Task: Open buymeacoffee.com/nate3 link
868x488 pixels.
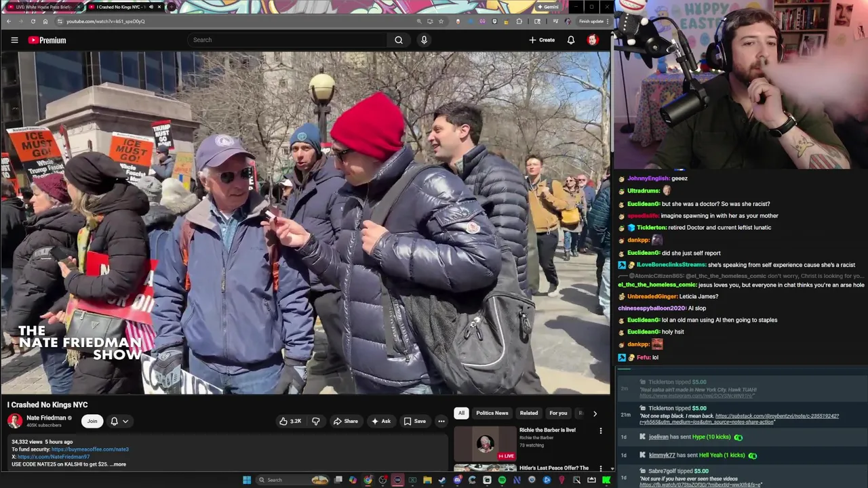Action: tap(90, 449)
